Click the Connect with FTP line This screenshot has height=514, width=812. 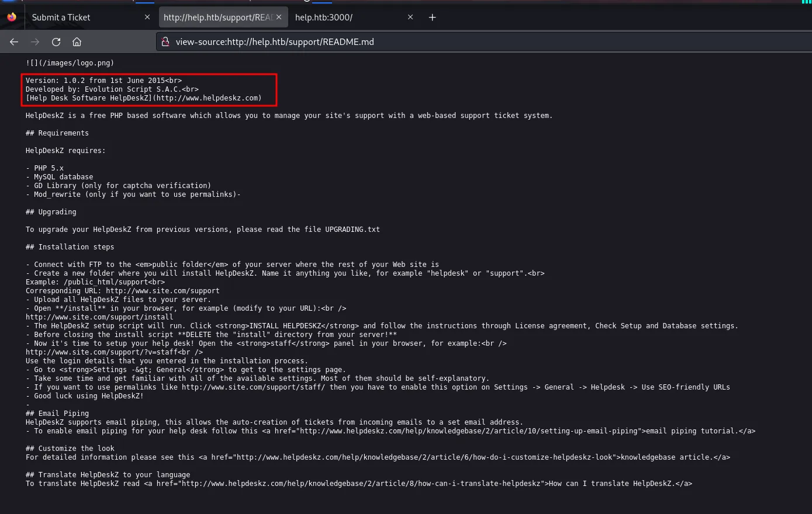232,265
